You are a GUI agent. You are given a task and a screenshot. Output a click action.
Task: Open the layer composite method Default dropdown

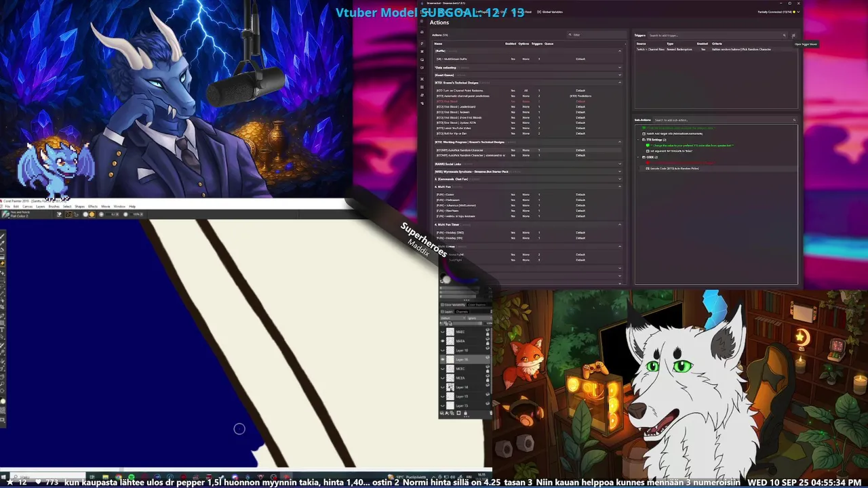(x=452, y=318)
